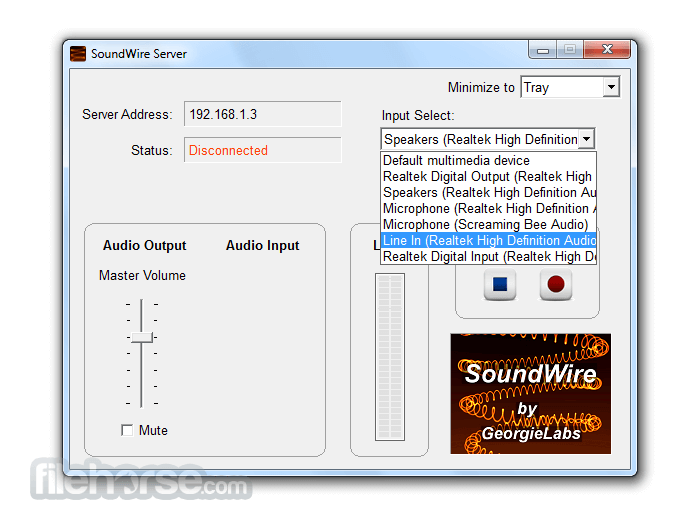Click the red record button
The image size is (700, 530).
(x=556, y=284)
